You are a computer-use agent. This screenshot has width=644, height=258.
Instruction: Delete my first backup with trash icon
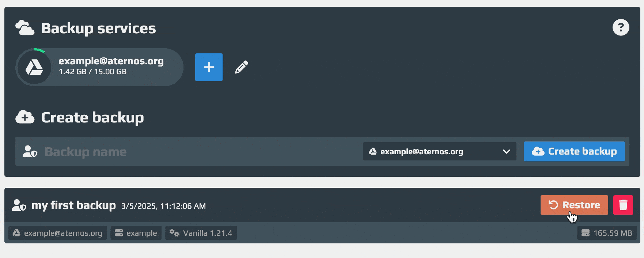623,205
